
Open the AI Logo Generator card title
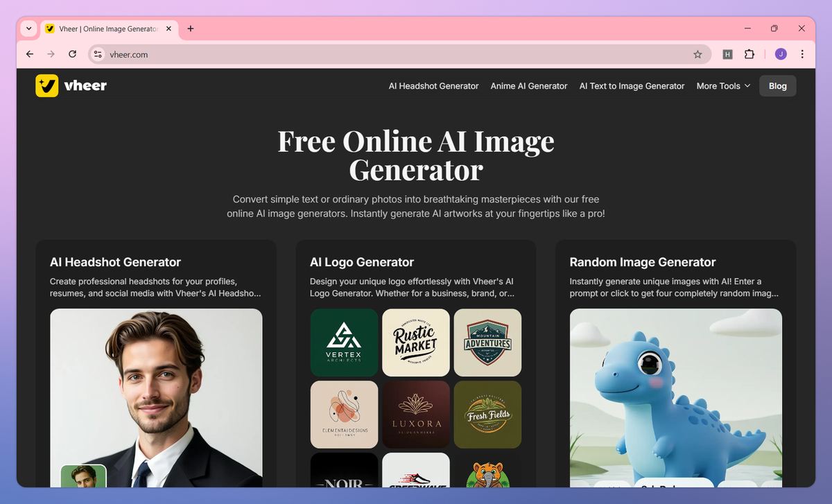point(362,262)
